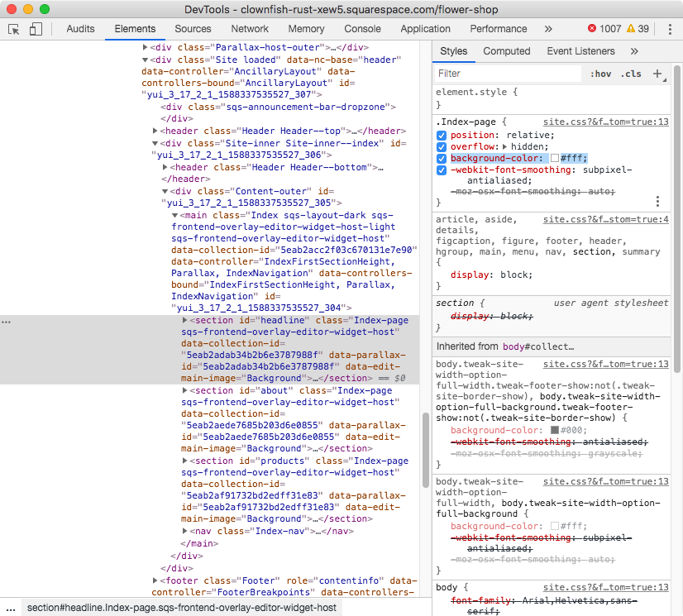Click the ellipsis beside selected section row
This screenshot has width=683, height=616.
6,322
